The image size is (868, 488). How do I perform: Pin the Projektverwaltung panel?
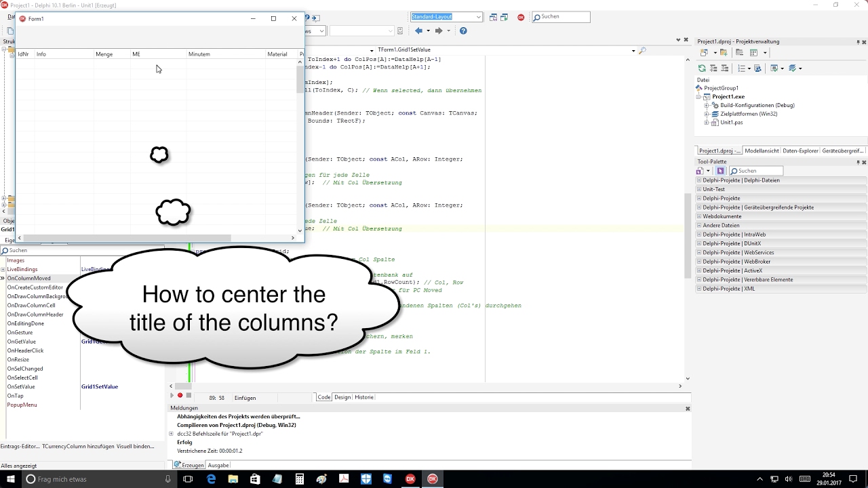tap(858, 42)
